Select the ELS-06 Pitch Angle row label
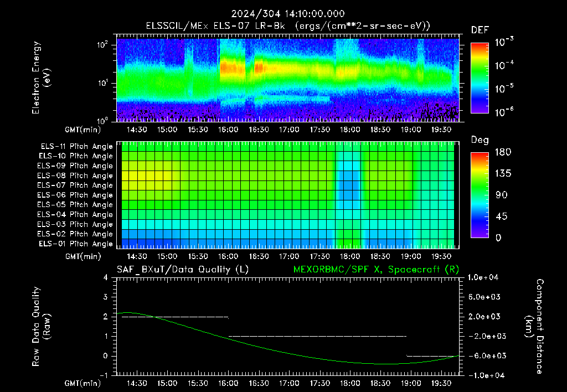 (x=75, y=195)
